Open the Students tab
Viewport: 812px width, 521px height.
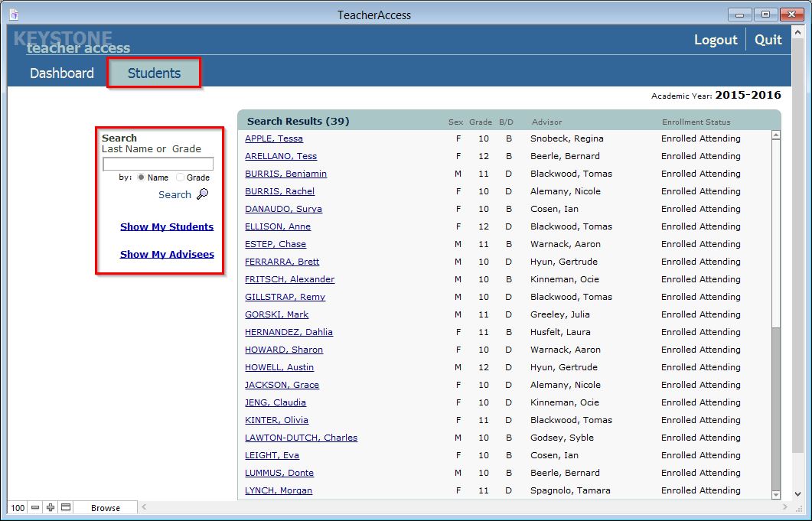pyautogui.click(x=154, y=73)
